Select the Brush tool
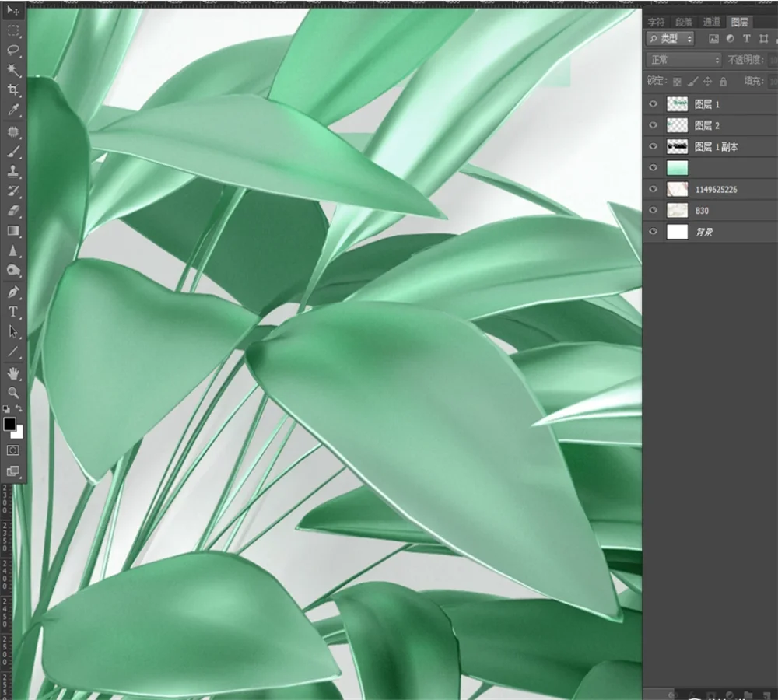Viewport: 778px width, 700px height. [13, 152]
